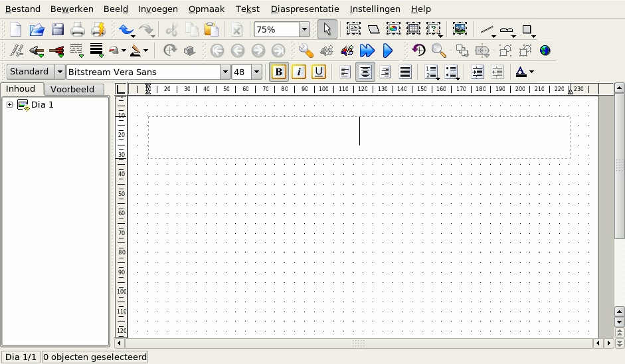Toggle bold text formatting

(279, 72)
